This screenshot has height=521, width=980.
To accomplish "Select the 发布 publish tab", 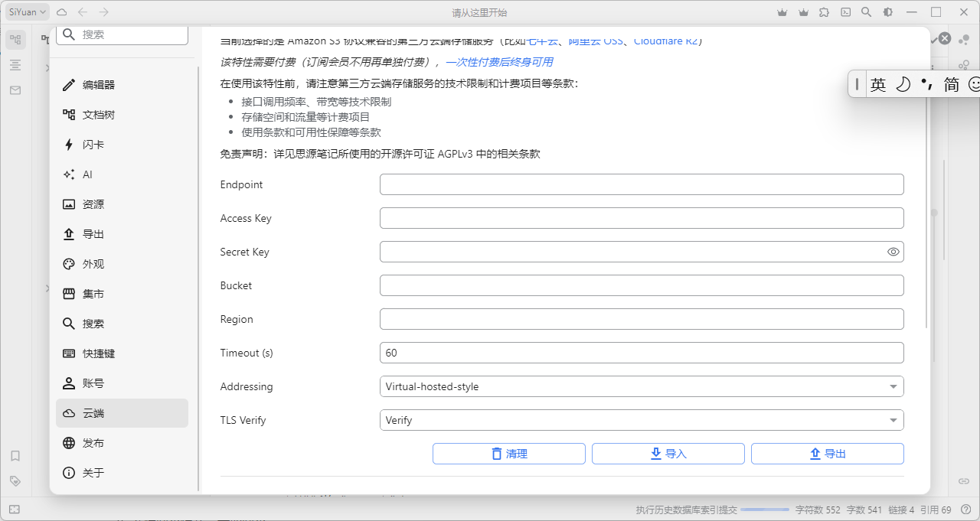I will [x=122, y=443].
